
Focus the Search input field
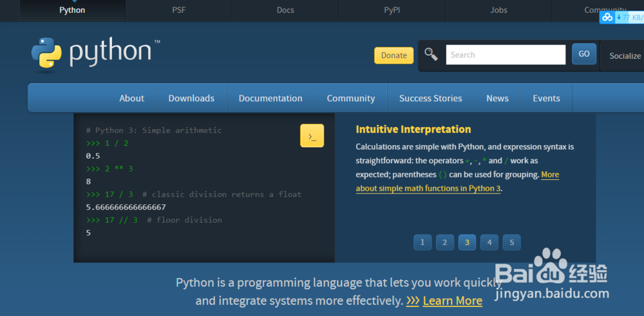point(506,55)
